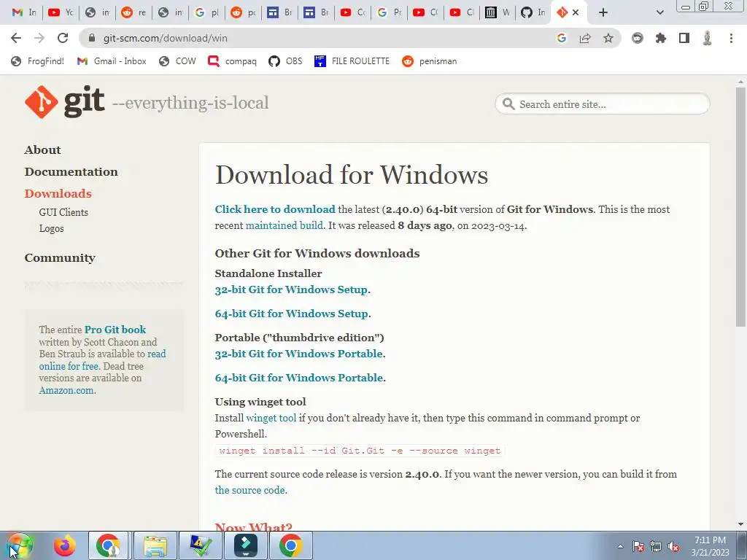Click the git logo at the page top
The width and height of the screenshot is (747, 560).
(65, 102)
